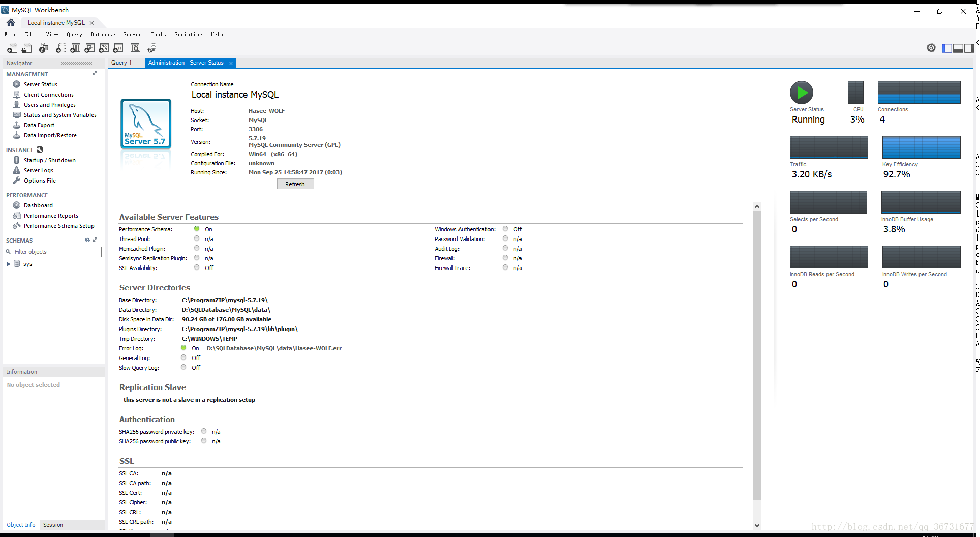This screenshot has width=980, height=537.
Task: Open the performance Dashboard
Action: click(38, 205)
